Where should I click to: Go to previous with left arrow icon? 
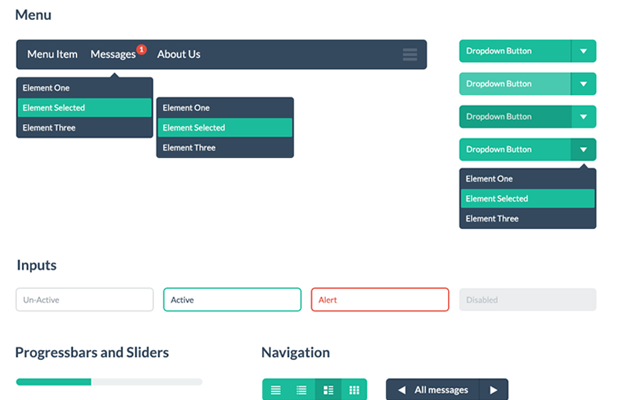coord(402,390)
